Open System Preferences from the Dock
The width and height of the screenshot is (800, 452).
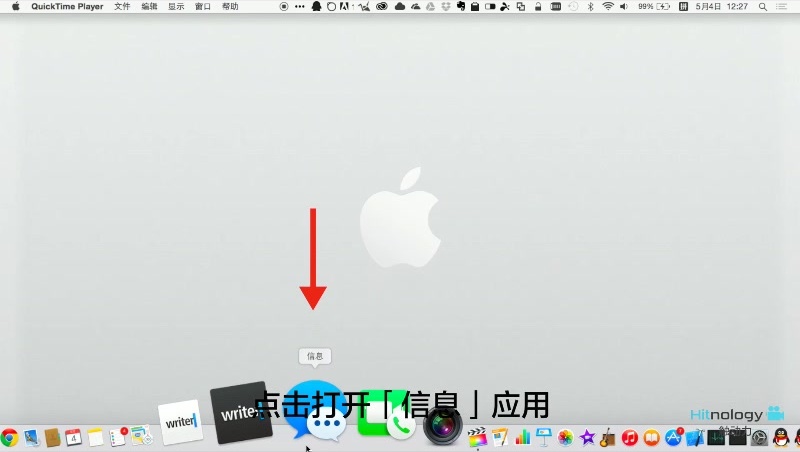(759, 438)
